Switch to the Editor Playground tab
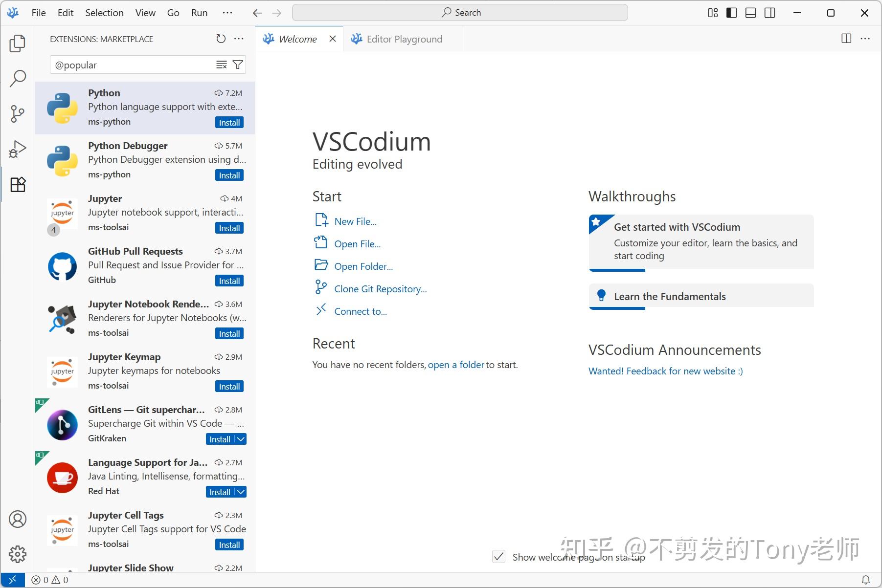This screenshot has width=882, height=588. 404,39
